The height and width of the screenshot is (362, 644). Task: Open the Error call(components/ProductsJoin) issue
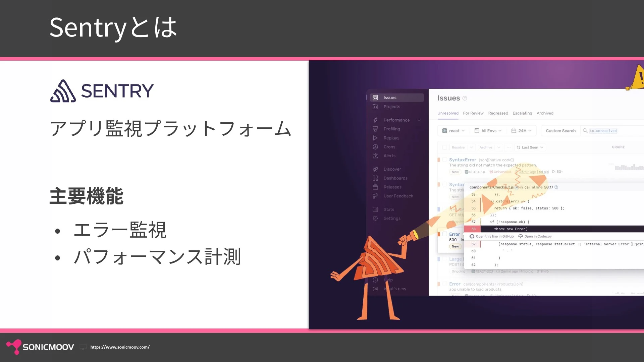(x=486, y=284)
